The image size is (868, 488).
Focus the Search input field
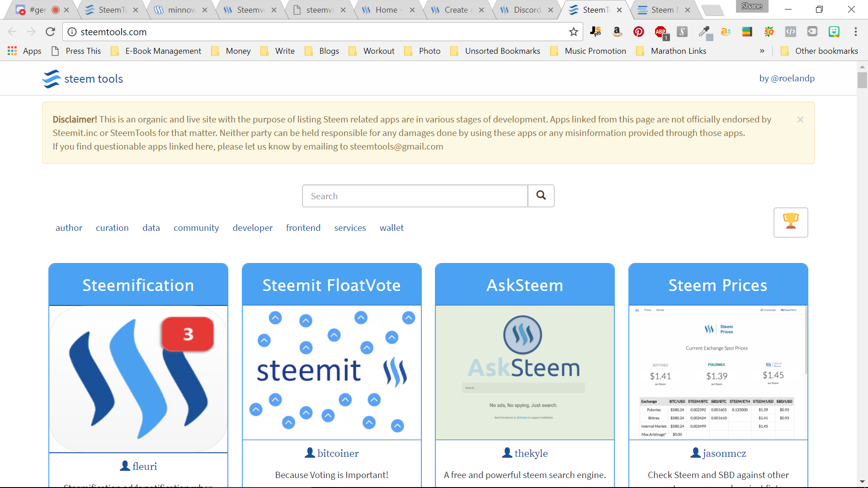tap(415, 196)
